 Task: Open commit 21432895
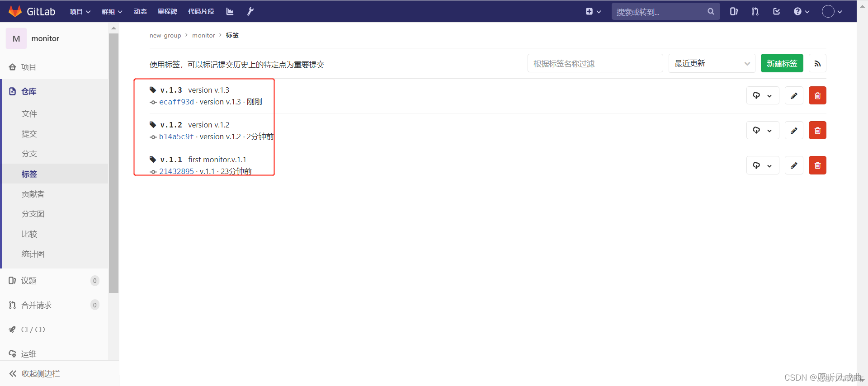click(176, 171)
